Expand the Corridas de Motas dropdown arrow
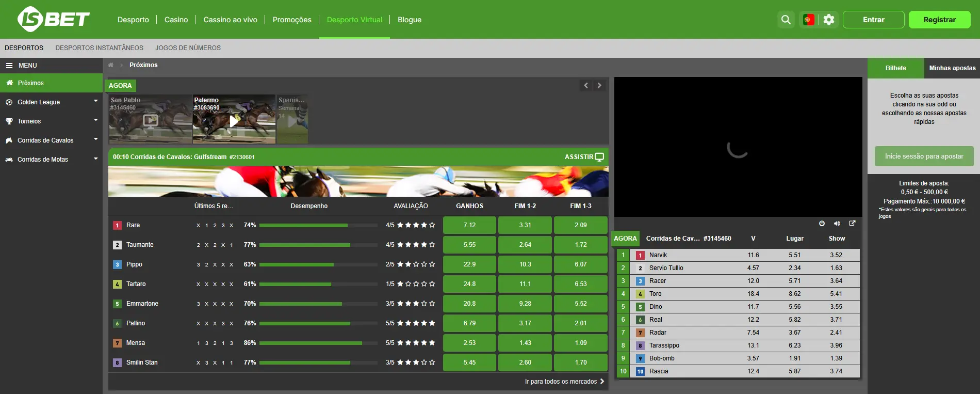The width and height of the screenshot is (980, 394). coord(96,159)
